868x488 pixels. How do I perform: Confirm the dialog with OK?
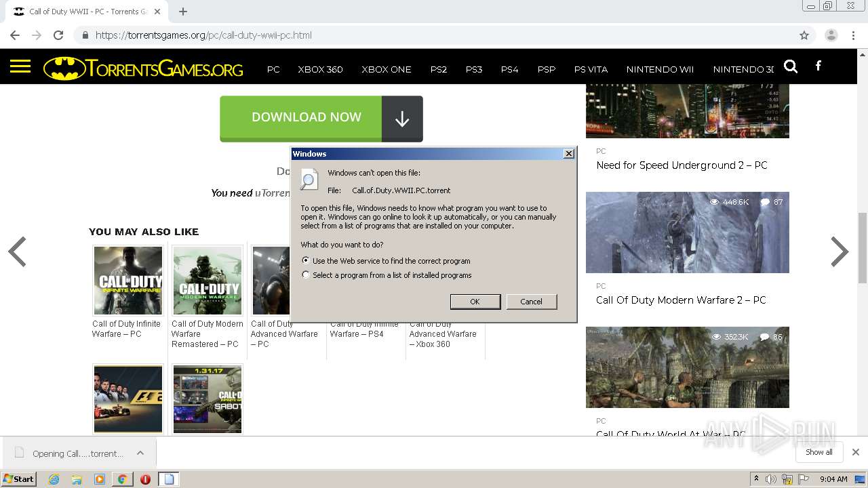click(475, 302)
